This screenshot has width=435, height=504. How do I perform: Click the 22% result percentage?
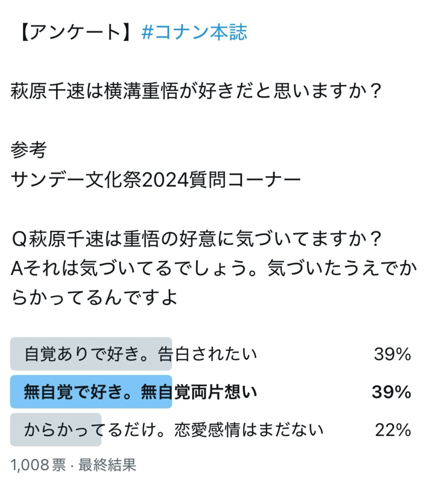click(x=393, y=430)
